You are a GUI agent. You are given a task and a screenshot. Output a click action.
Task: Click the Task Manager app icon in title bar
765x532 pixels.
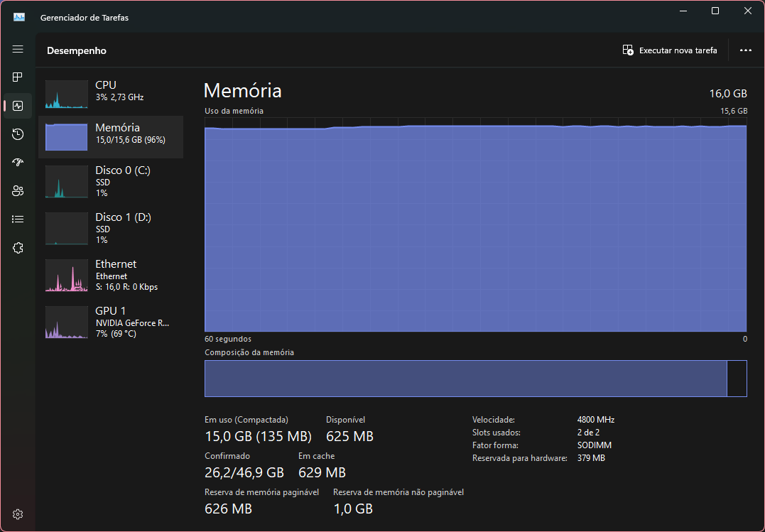(19, 18)
